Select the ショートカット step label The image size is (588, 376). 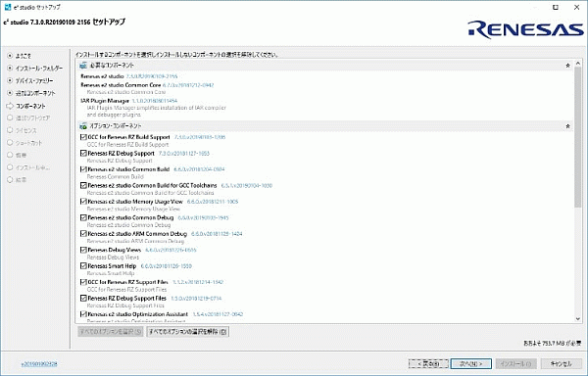click(28, 143)
